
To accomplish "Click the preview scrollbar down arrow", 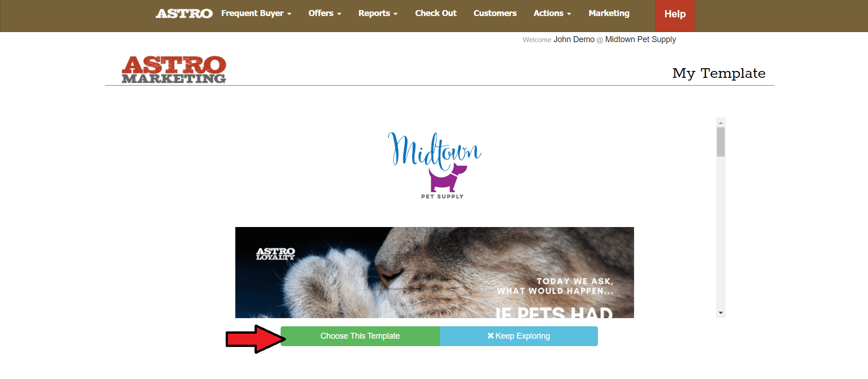I will coord(721,313).
